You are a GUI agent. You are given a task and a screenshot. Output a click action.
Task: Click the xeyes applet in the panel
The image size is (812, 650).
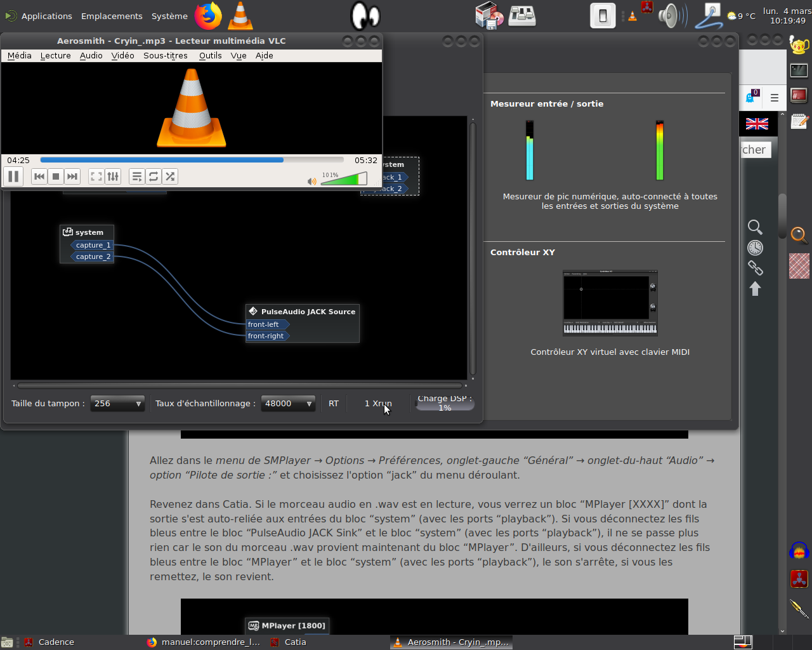365,16
